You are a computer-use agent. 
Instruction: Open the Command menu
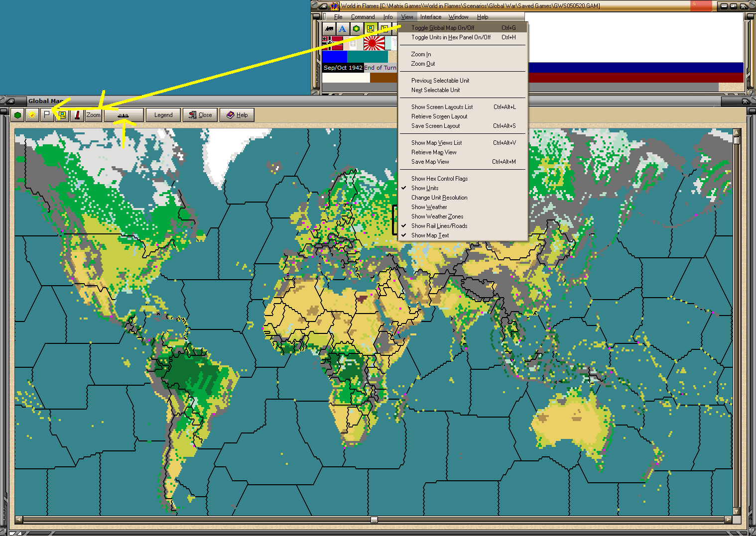tap(363, 17)
